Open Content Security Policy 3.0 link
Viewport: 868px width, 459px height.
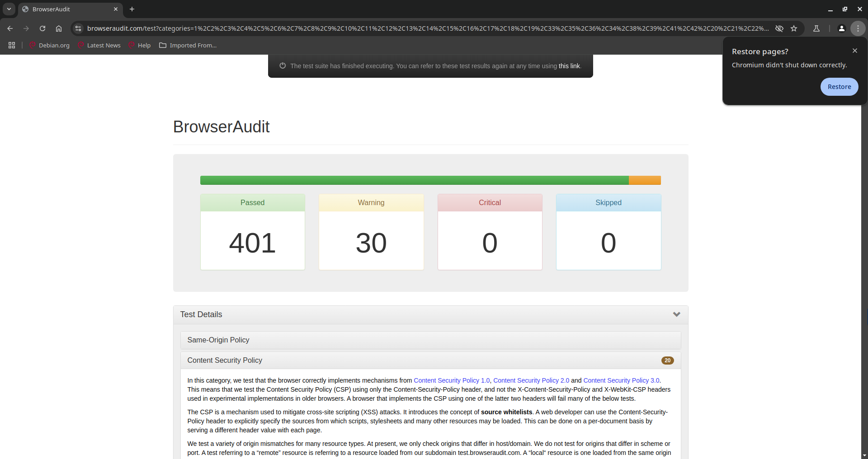(621, 380)
